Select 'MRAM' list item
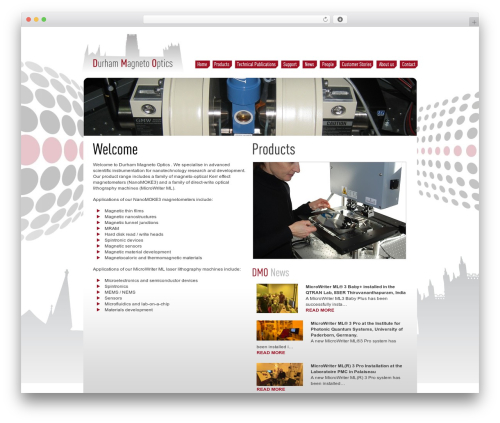The width and height of the screenshot is (500, 423). point(112,228)
